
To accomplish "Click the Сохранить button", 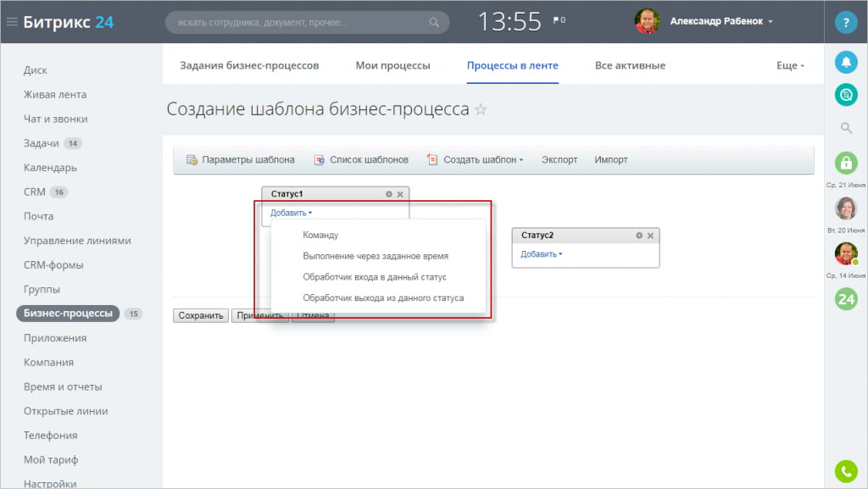I will pos(200,315).
